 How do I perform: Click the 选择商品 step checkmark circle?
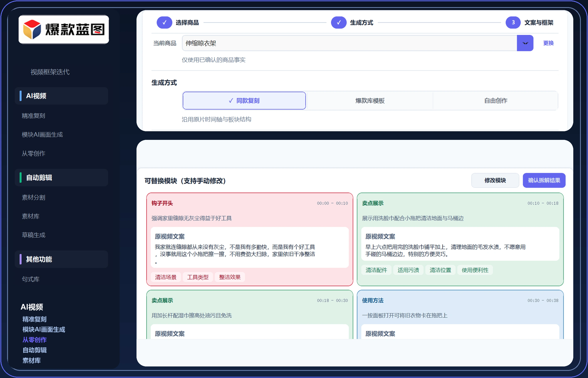pyautogui.click(x=164, y=23)
